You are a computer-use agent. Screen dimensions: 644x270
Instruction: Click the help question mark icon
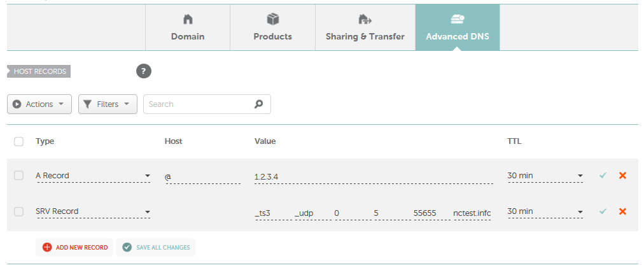[144, 71]
